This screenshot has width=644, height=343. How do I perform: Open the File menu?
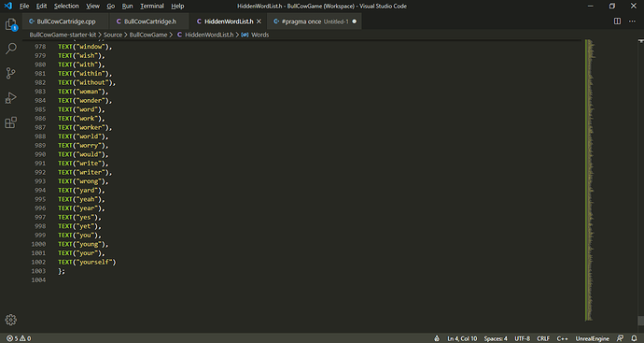coord(24,7)
